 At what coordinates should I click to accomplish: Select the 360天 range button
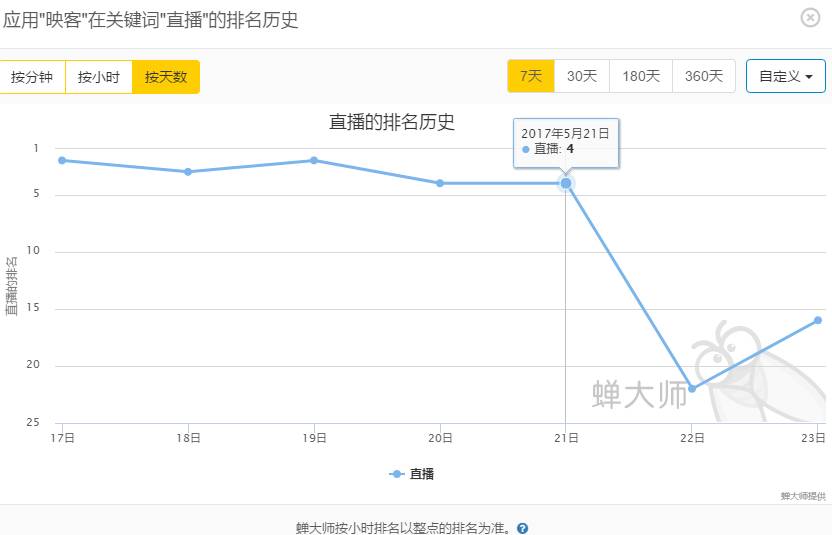[x=704, y=76]
